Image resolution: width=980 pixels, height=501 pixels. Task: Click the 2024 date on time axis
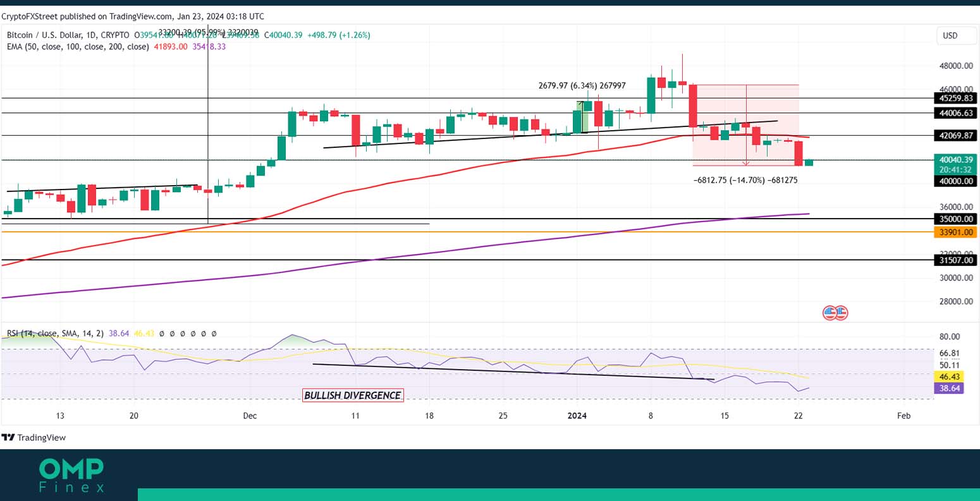[x=577, y=416]
